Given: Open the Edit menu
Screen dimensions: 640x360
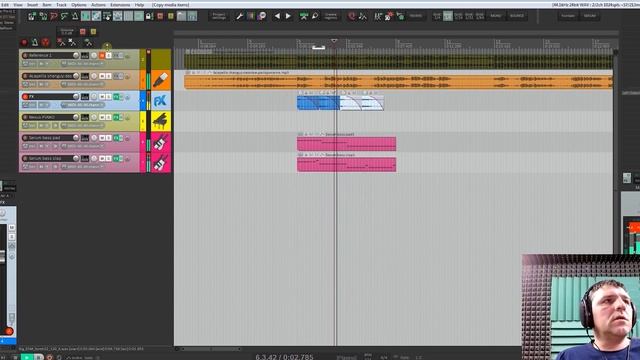Looking at the screenshot, I should pyautogui.click(x=5, y=5).
